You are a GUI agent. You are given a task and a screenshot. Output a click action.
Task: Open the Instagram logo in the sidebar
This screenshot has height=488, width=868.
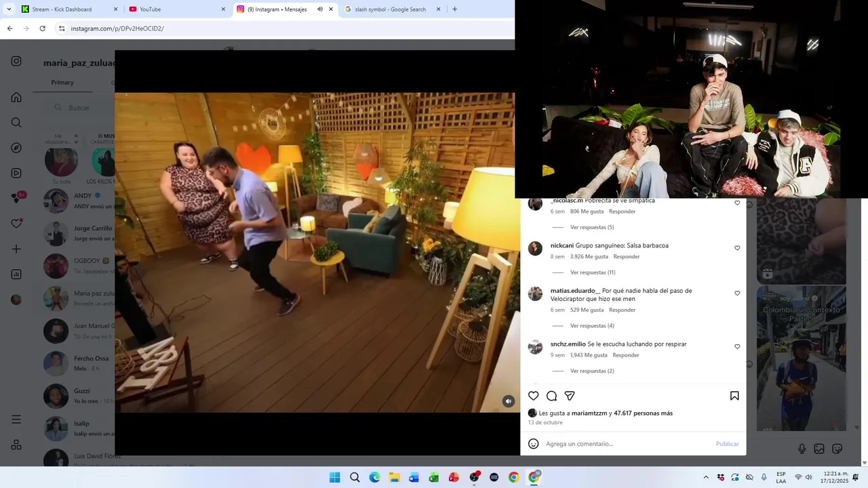pos(16,61)
